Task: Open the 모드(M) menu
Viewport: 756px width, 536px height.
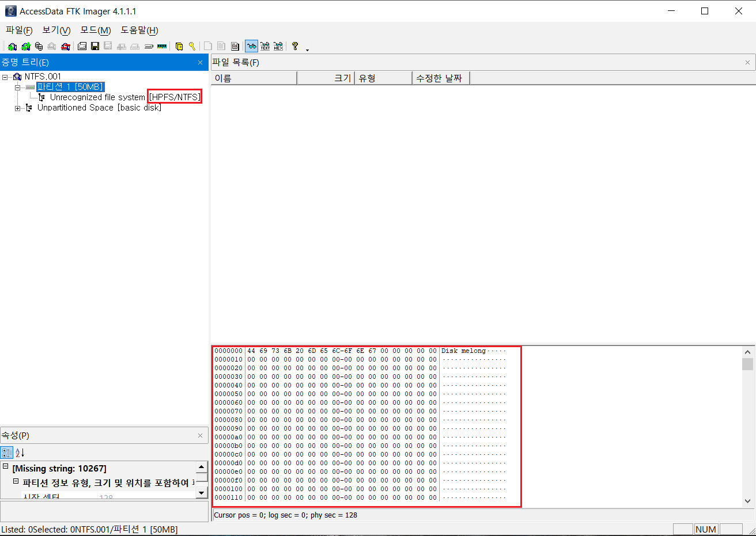Action: tap(95, 30)
